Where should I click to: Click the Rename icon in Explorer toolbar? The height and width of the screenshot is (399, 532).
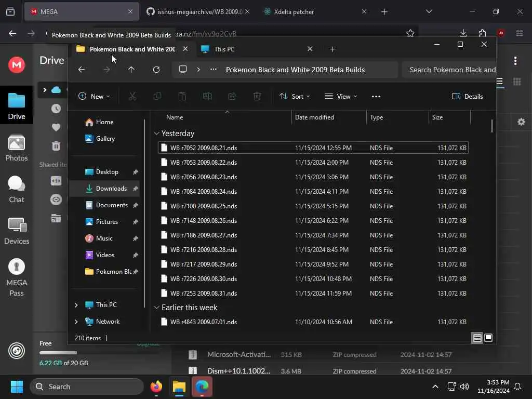(x=207, y=96)
